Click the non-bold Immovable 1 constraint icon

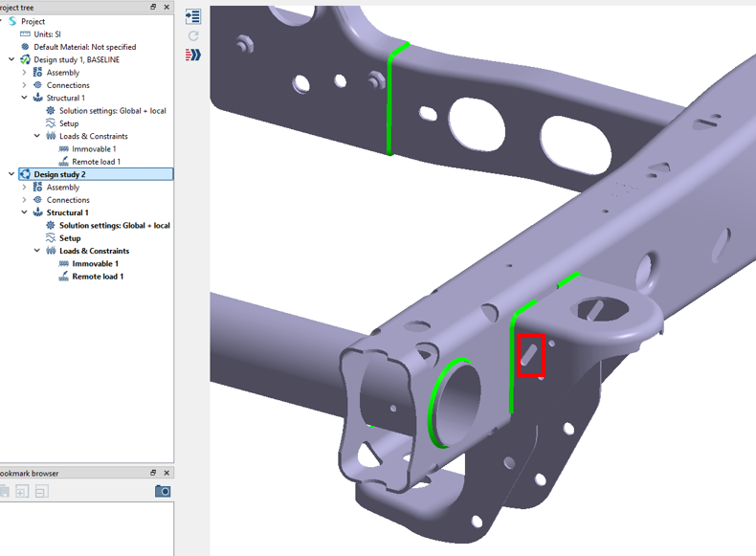(63, 149)
